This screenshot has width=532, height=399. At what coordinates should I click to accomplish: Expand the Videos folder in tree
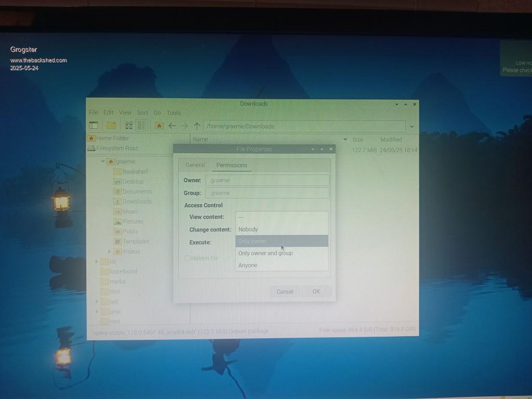pos(110,251)
